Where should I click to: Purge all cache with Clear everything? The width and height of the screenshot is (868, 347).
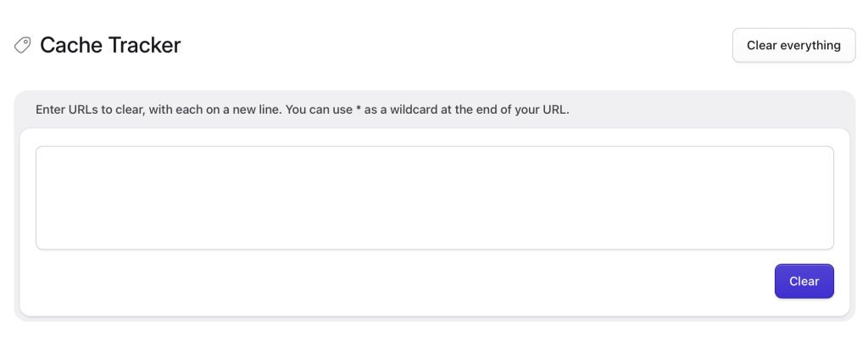pos(793,45)
